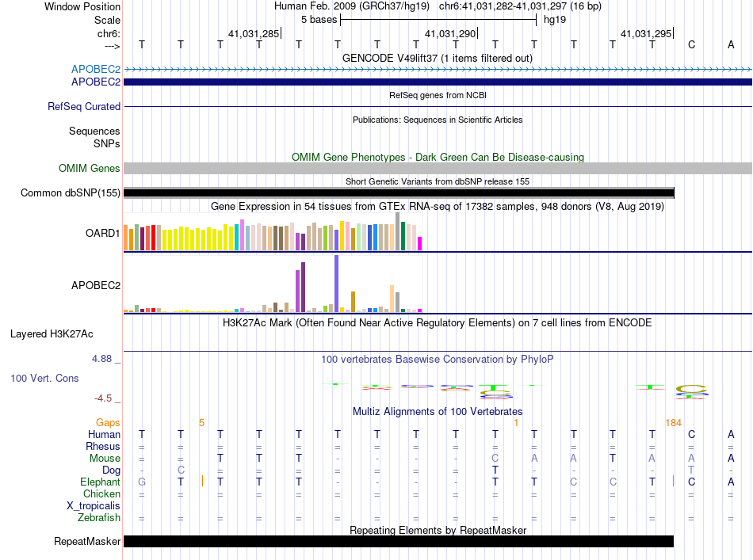Open 'Multiz Alignments of 100 Vertebrates' title

click(438, 411)
